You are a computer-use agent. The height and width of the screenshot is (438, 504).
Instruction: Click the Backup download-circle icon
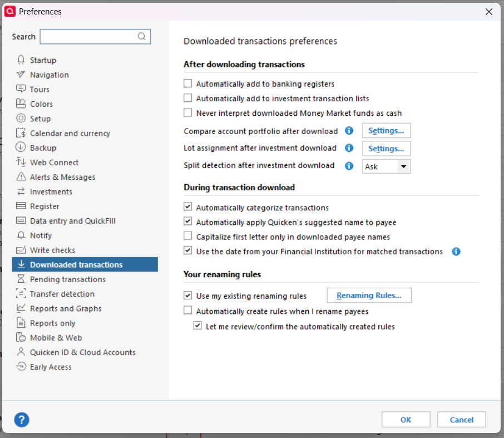(21, 147)
